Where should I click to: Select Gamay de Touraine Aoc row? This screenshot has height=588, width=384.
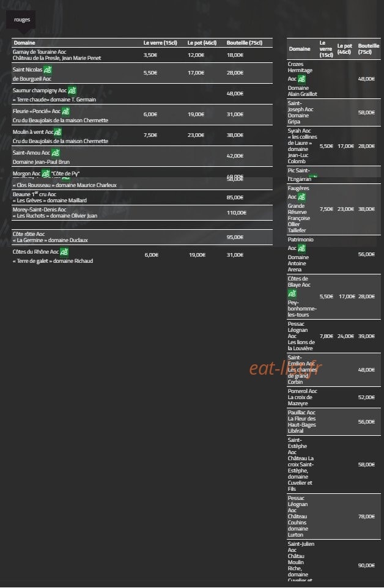tap(142, 55)
